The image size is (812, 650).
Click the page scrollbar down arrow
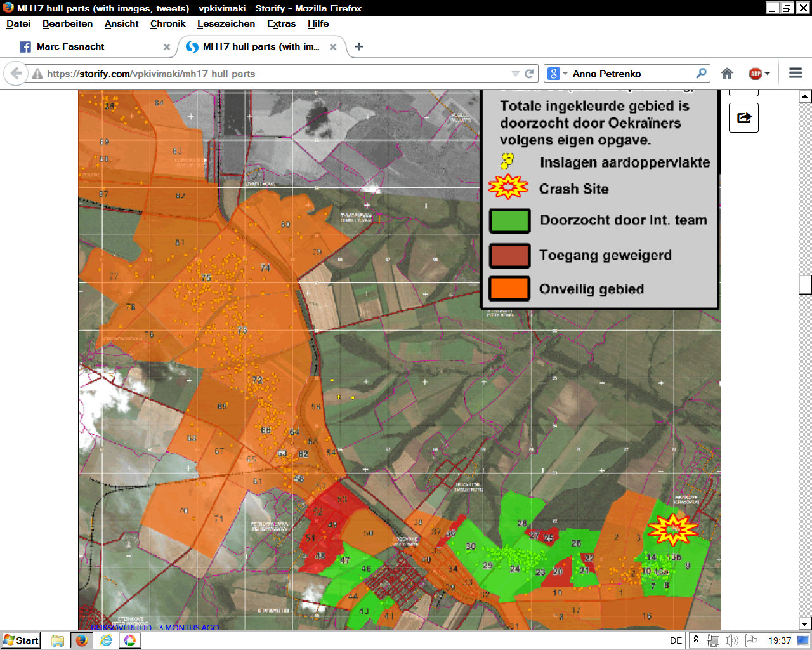pos(805,623)
